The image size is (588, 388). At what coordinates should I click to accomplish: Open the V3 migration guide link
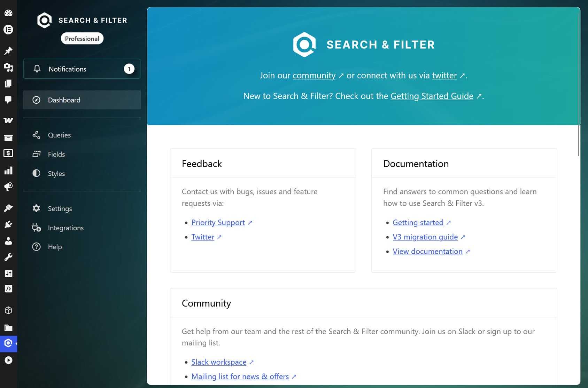pos(425,237)
